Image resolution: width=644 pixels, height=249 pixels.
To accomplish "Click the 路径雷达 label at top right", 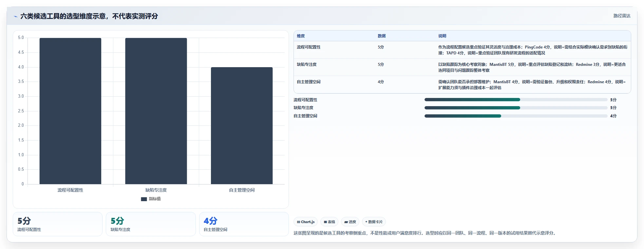I will pyautogui.click(x=622, y=16).
